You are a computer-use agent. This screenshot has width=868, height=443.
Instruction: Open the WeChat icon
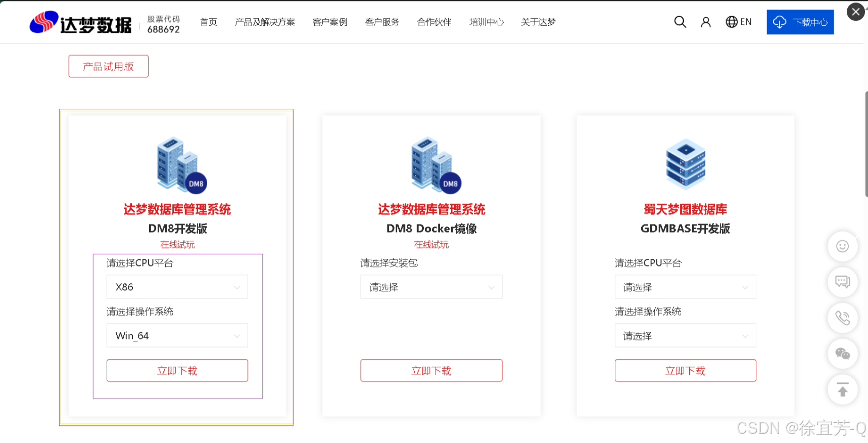pos(842,354)
